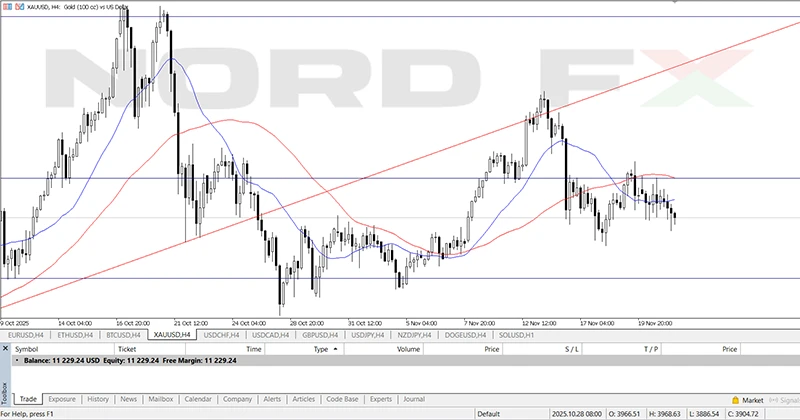This screenshot has height=420, width=800.
Task: Select the Balance and Equity summary row
Action: coord(406,360)
